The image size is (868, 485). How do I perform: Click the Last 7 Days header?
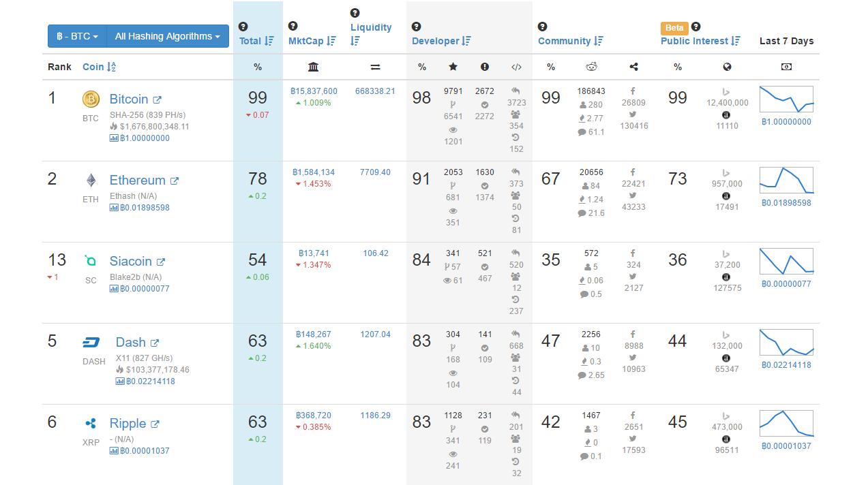click(786, 41)
